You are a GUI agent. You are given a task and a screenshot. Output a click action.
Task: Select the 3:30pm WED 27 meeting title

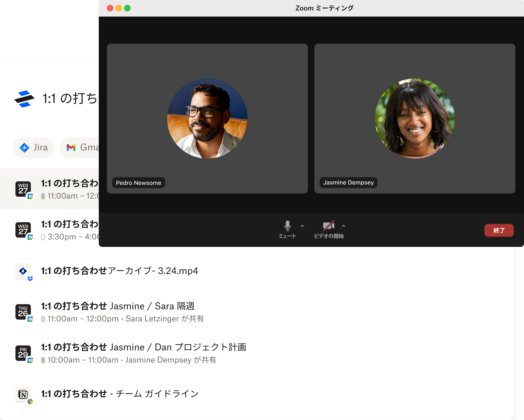[x=70, y=224]
